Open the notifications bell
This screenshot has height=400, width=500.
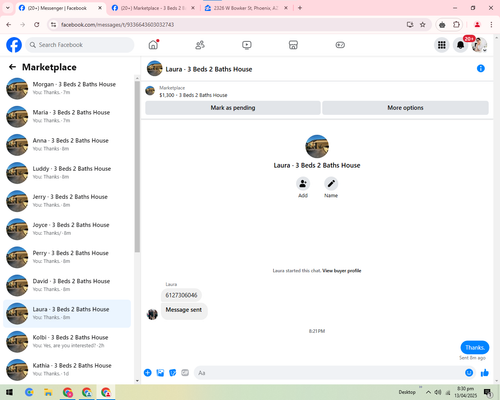460,45
